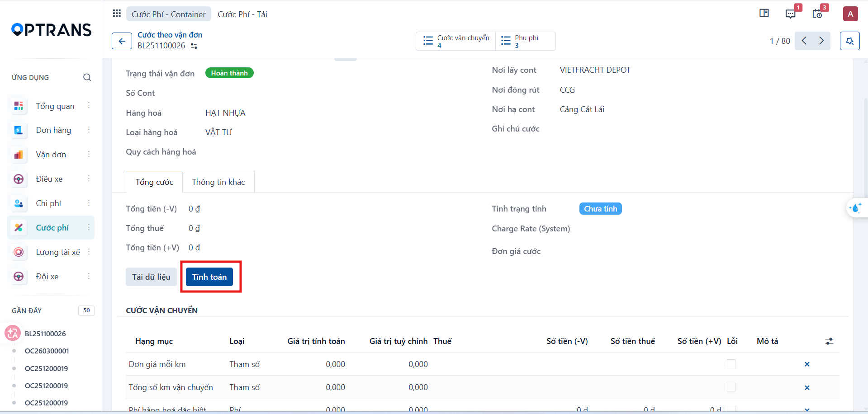Open the Lương tài xế app
This screenshot has height=414, width=868.
(x=58, y=252)
